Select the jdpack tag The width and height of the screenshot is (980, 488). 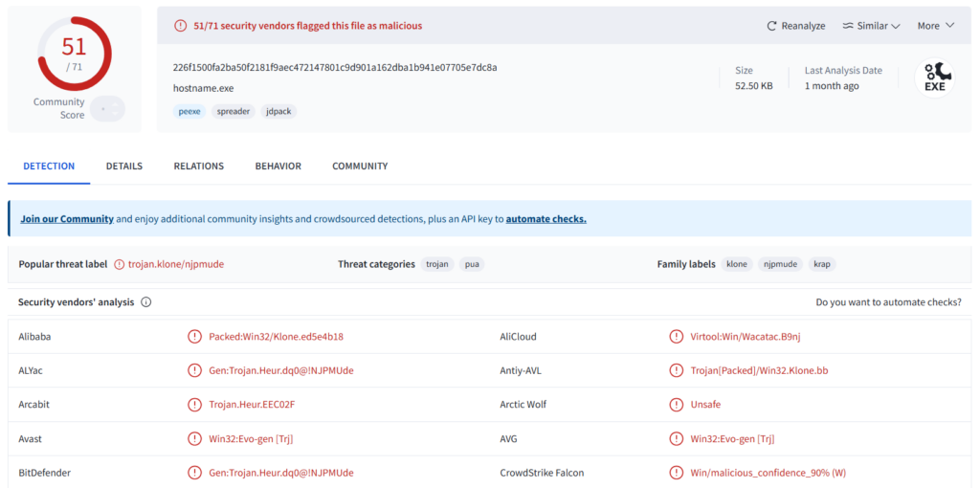[279, 111]
